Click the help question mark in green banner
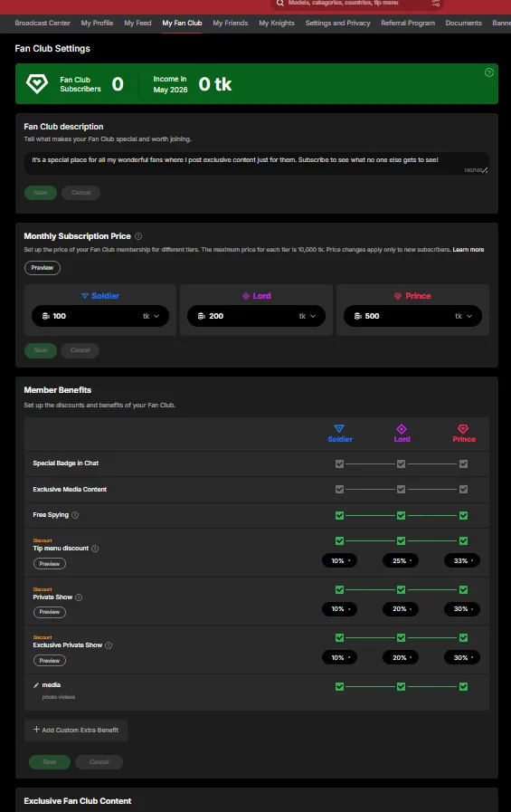This screenshot has height=812, width=511. (x=488, y=72)
